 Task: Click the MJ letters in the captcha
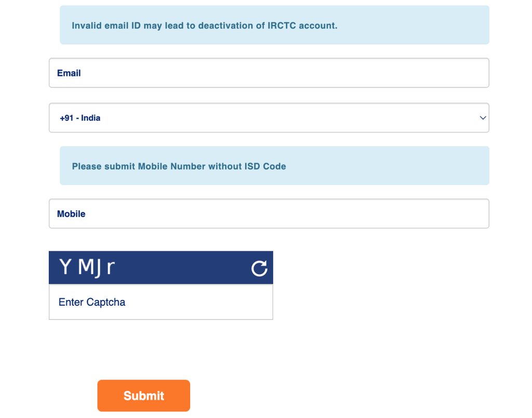point(89,268)
